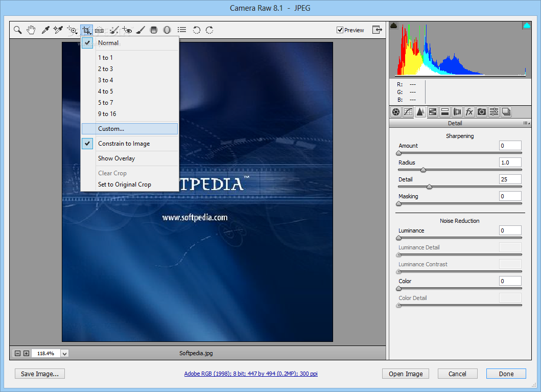Rotate image 90° clockwise
The height and width of the screenshot is (392, 541).
209,30
